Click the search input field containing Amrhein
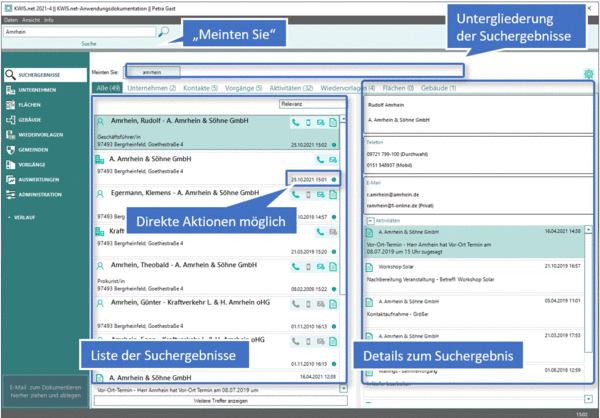Screen dimensions: 600x418 pos(78,32)
